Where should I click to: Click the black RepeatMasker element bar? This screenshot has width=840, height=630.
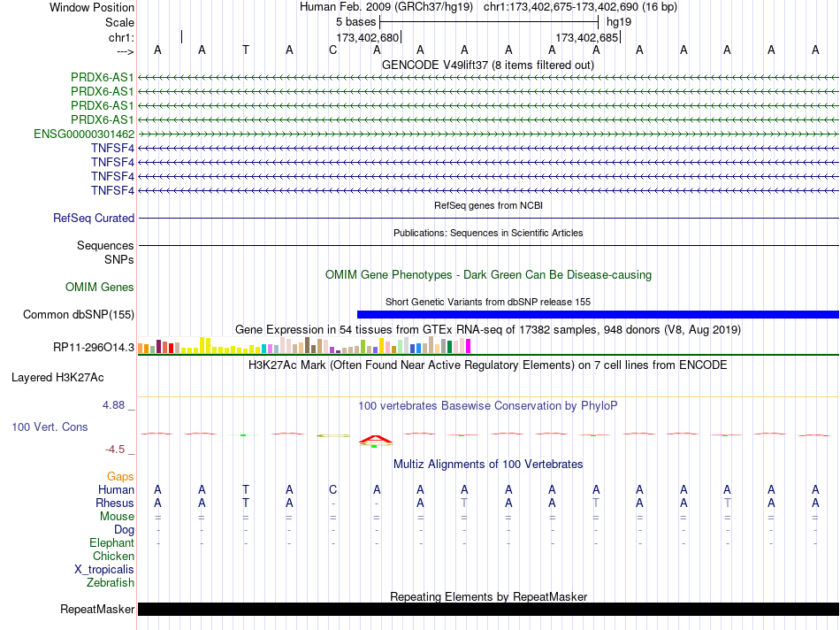tap(488, 609)
